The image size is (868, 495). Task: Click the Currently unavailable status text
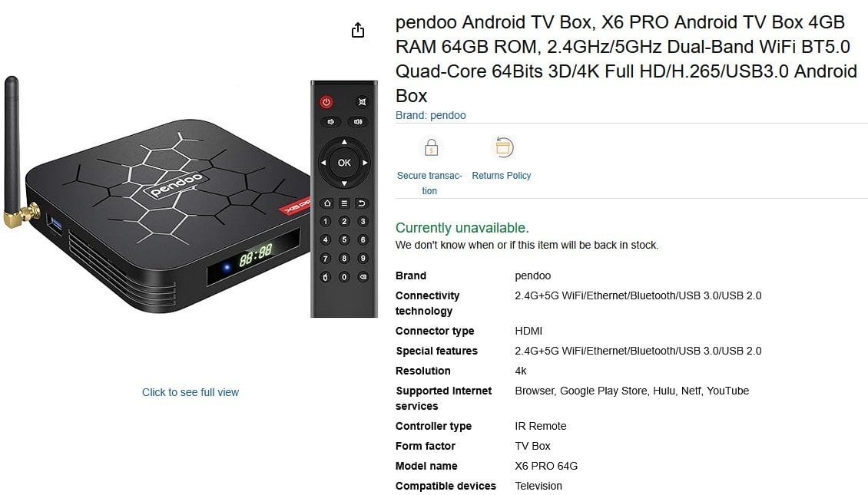pyautogui.click(x=462, y=228)
